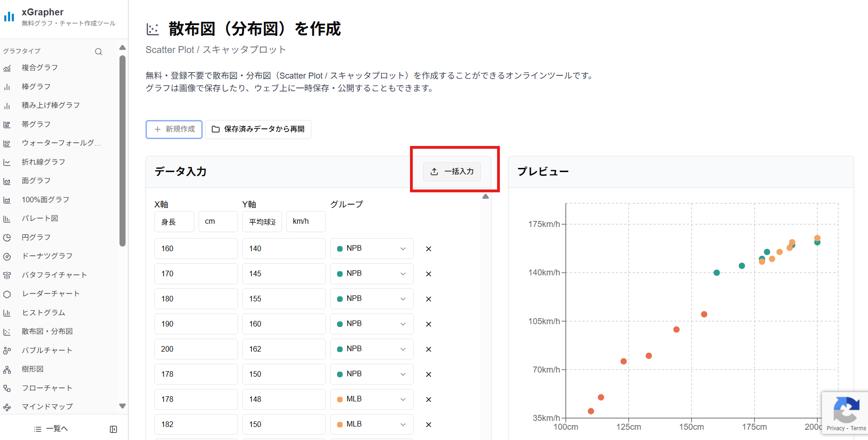Click the 新規作成 button

coord(173,129)
